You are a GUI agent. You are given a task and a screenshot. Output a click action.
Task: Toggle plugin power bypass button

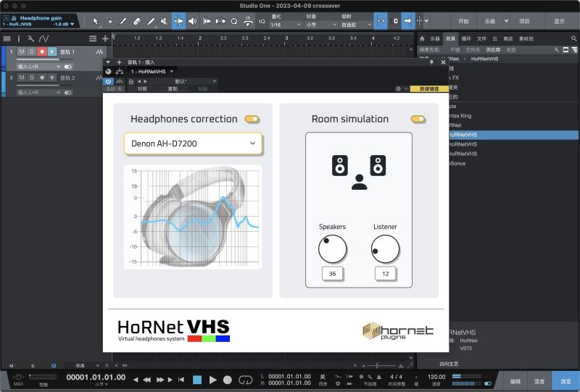(x=108, y=81)
